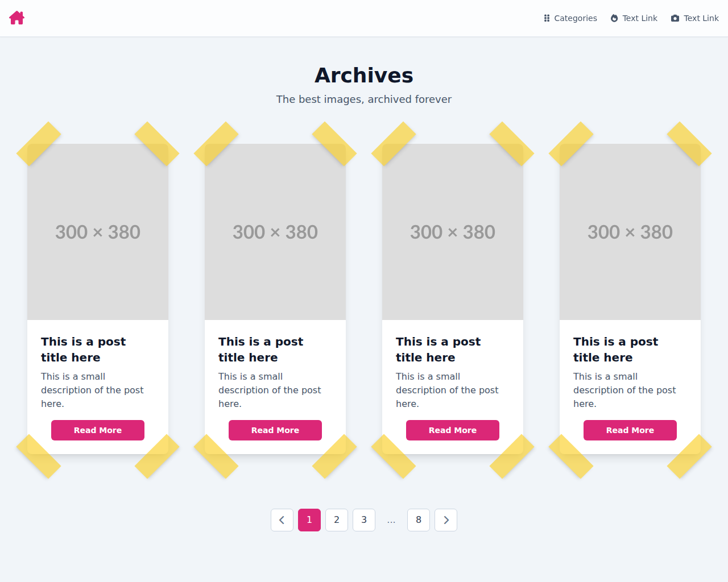Open the first post title link

(83, 349)
